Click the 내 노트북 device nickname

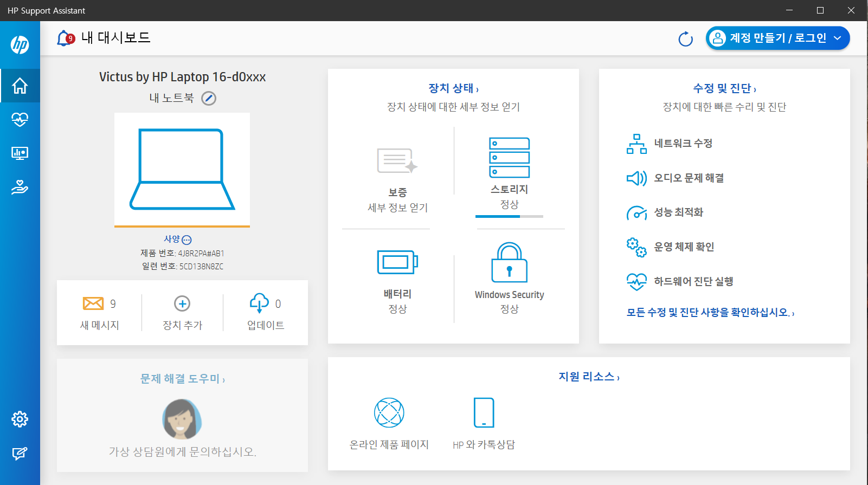click(171, 98)
